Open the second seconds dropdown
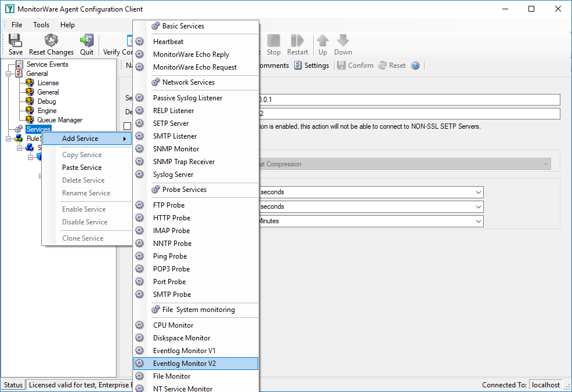 pos(478,207)
